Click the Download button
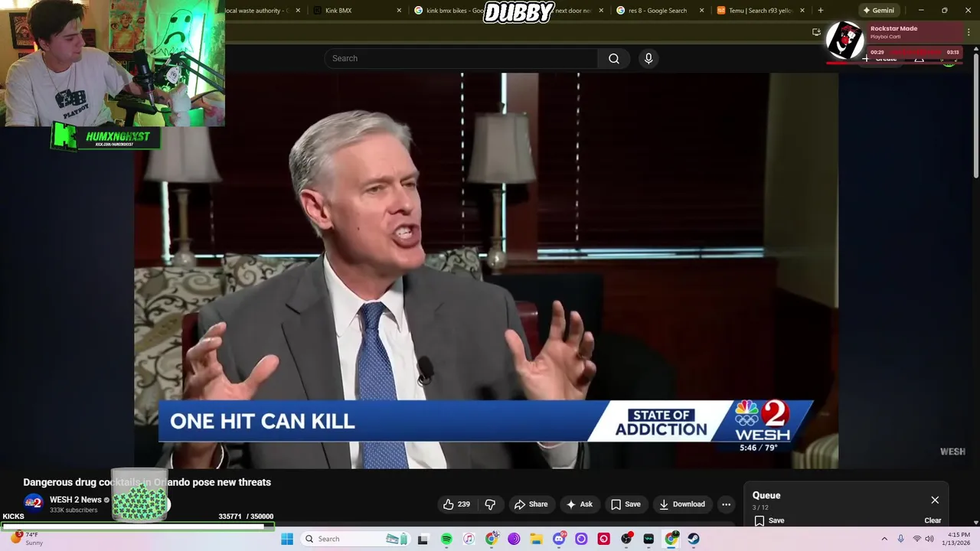980x551 pixels. [681, 504]
